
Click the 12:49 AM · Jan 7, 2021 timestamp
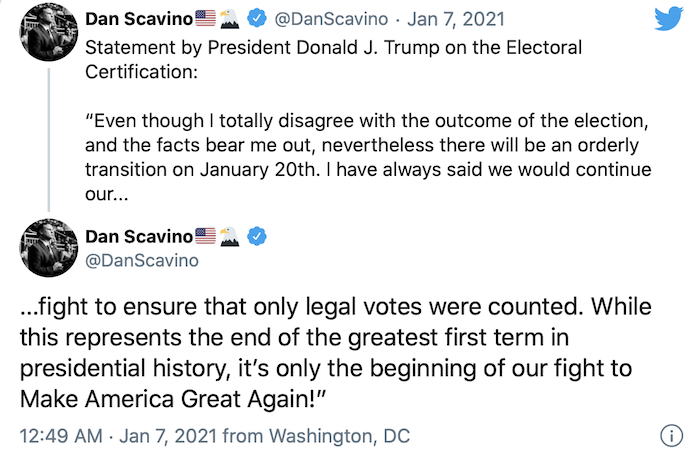click(118, 436)
